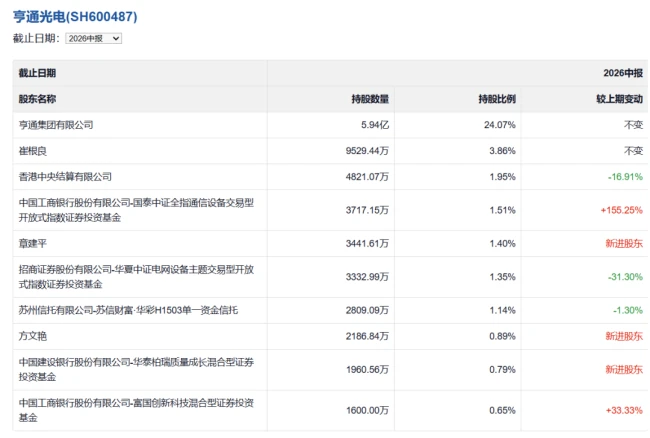Select the holding amount 2186.84万
This screenshot has height=438, width=650.
pos(367,336)
